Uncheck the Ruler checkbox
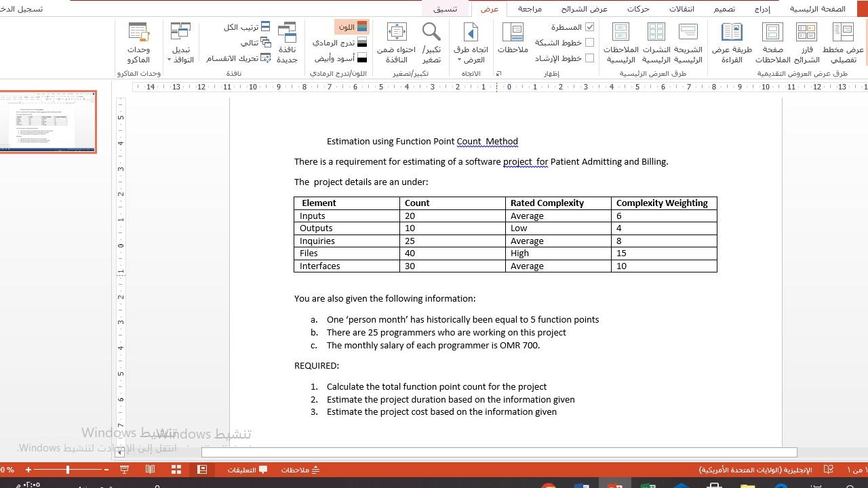The image size is (868, 488). click(x=589, y=27)
